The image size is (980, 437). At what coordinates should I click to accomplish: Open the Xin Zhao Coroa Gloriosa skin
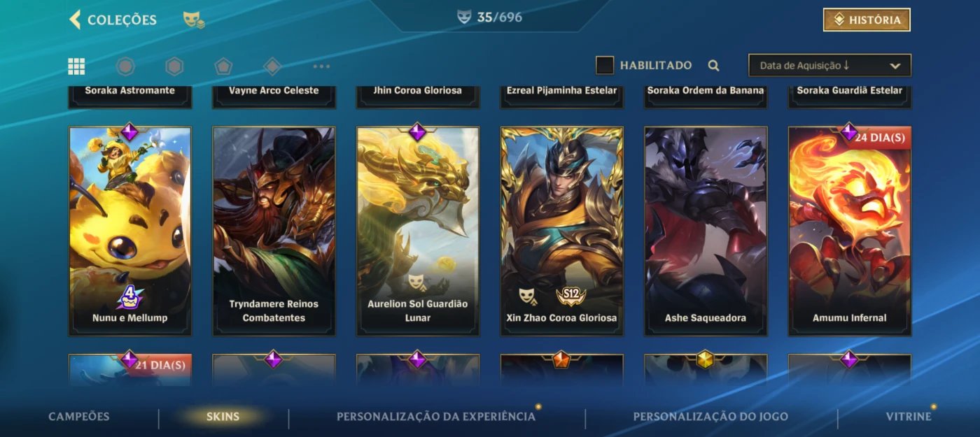[561, 231]
